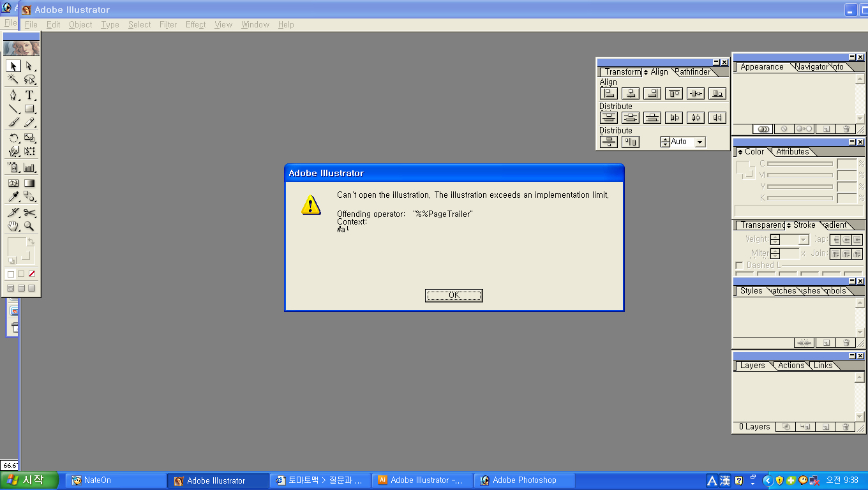Click the Cyan color slider
Viewport: 868px width, 490px height.
point(800,164)
